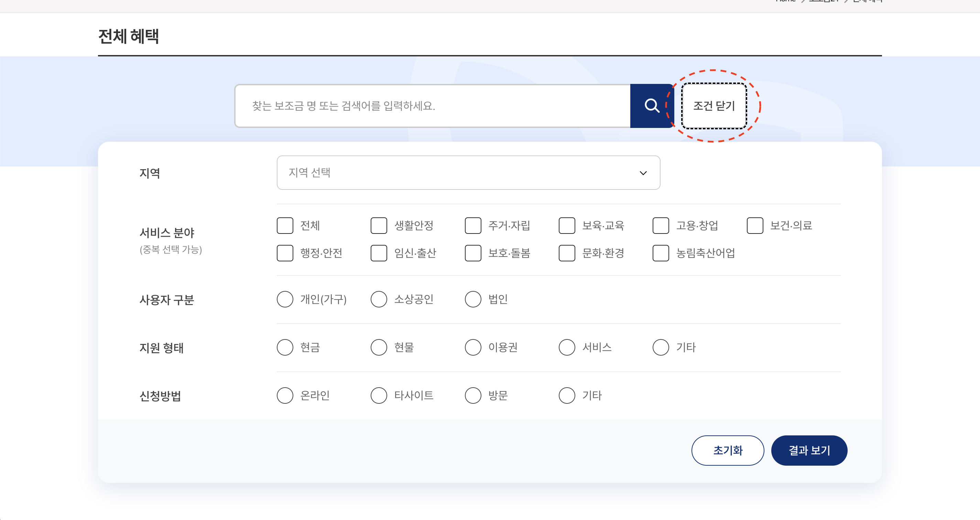Toggle the 임신·출산 checkbox
Viewport: 980px width, 520px height.
click(379, 253)
